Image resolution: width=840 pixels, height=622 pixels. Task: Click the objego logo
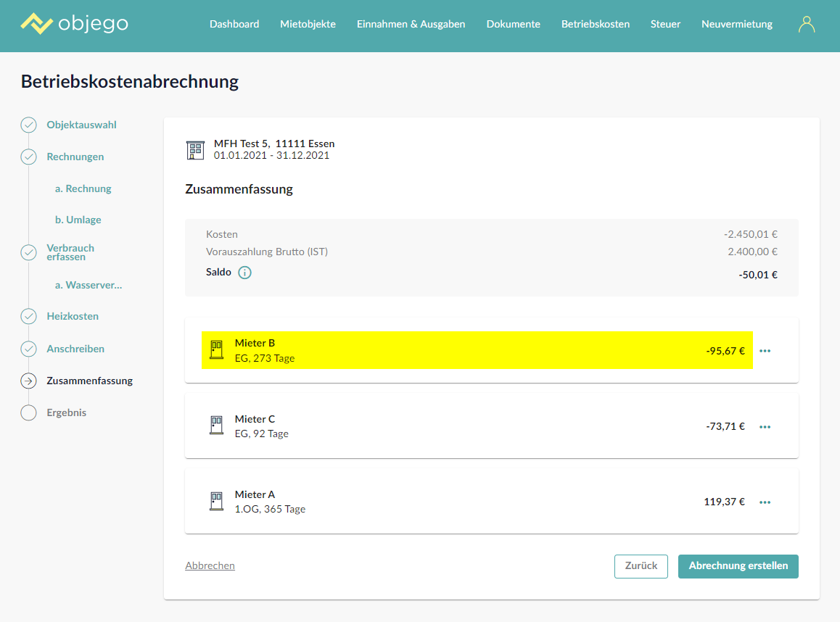74,24
